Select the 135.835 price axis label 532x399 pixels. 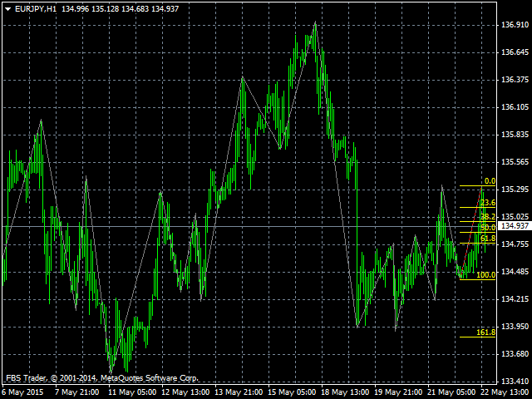pyautogui.click(x=515, y=135)
